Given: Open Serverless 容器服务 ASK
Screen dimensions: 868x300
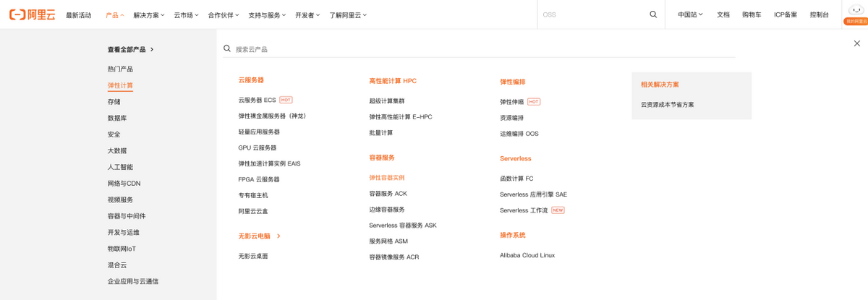Looking at the screenshot, I should (x=403, y=226).
